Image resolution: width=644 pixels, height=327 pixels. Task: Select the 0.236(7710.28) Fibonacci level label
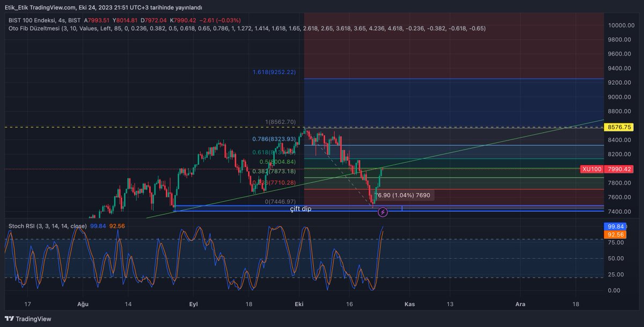tap(275, 183)
